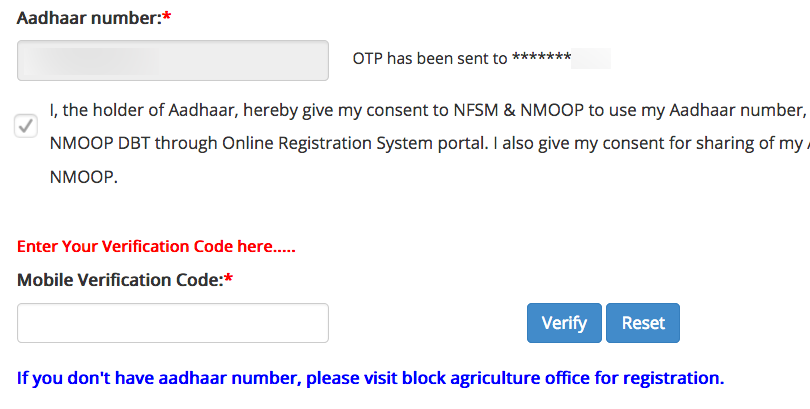Toggle the Aadhaar consent checkbox
The height and width of the screenshot is (409, 810).
coord(26,126)
